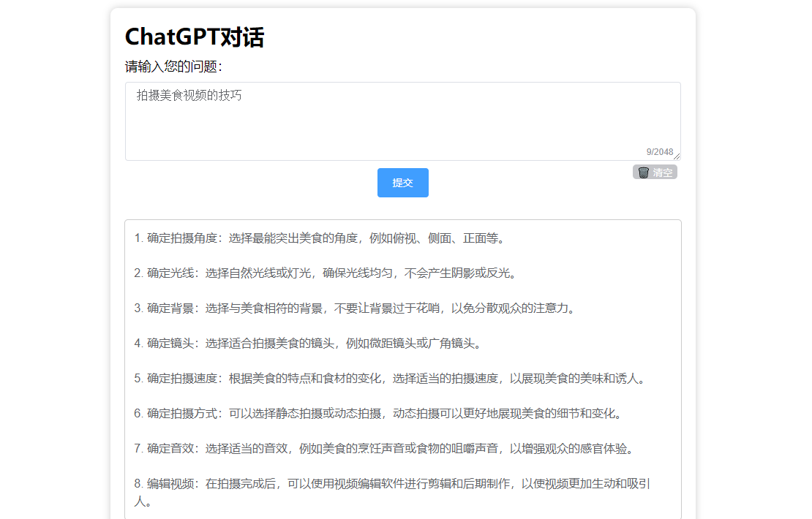Click the ChatGPT对话 heading
The width and height of the screenshot is (812, 519).
[x=194, y=37]
